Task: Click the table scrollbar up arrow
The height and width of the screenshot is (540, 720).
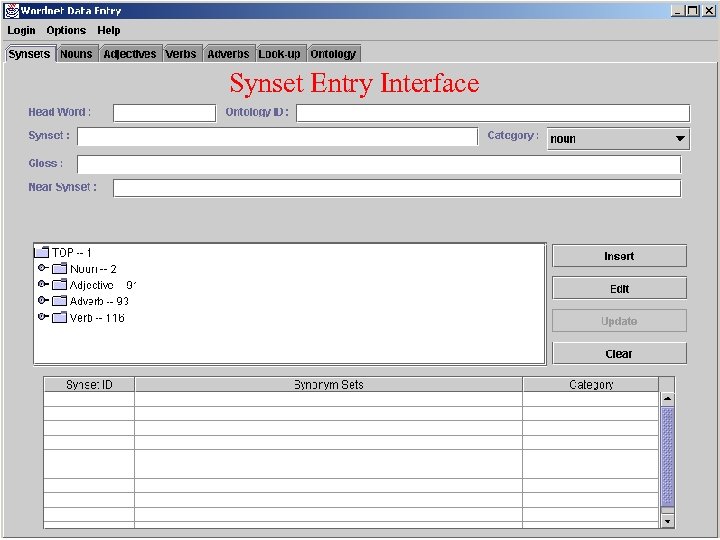Action: pyautogui.click(x=667, y=399)
